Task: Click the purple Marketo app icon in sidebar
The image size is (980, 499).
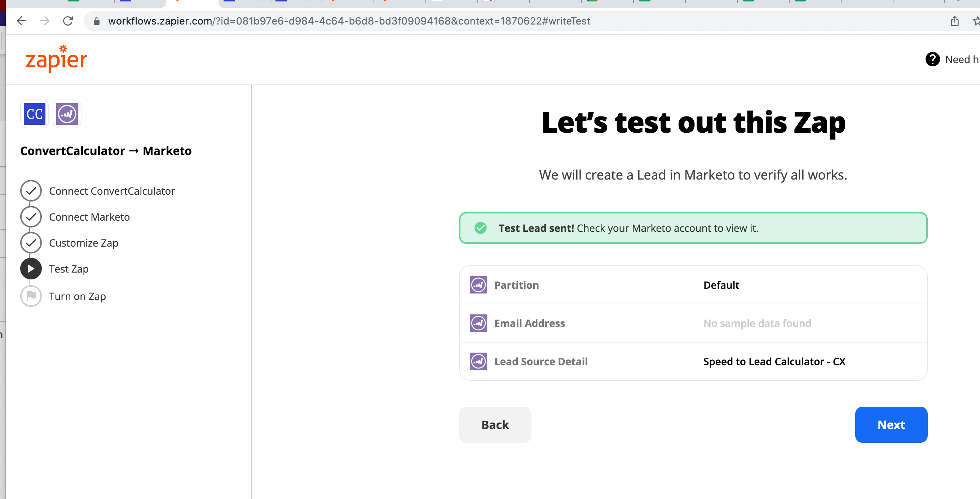Action: (x=67, y=114)
